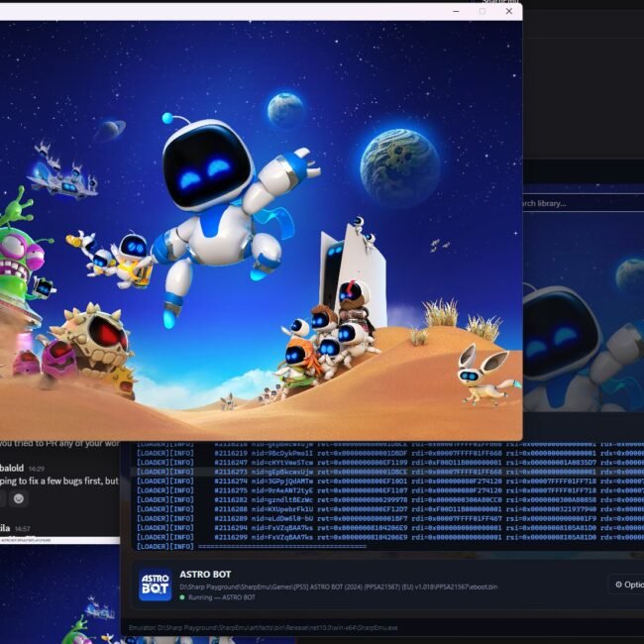Click the 14:57 message timestamp

click(23, 529)
